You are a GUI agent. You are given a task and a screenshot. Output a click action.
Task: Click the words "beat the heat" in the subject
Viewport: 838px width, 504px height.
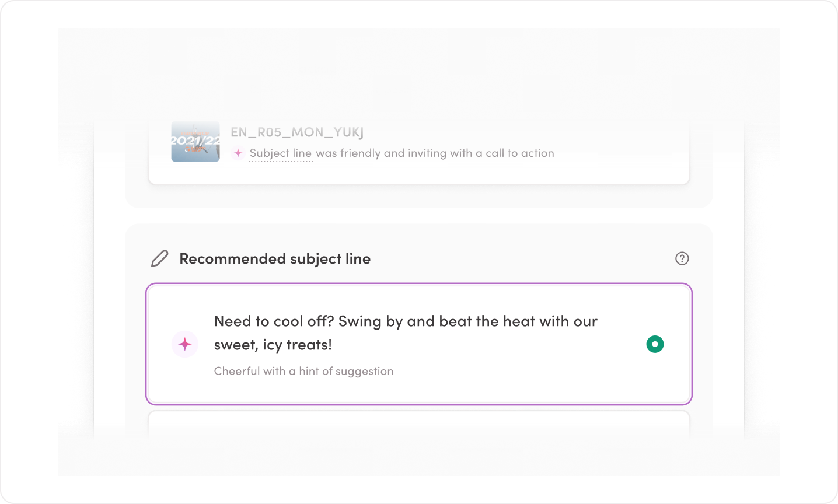point(487,321)
